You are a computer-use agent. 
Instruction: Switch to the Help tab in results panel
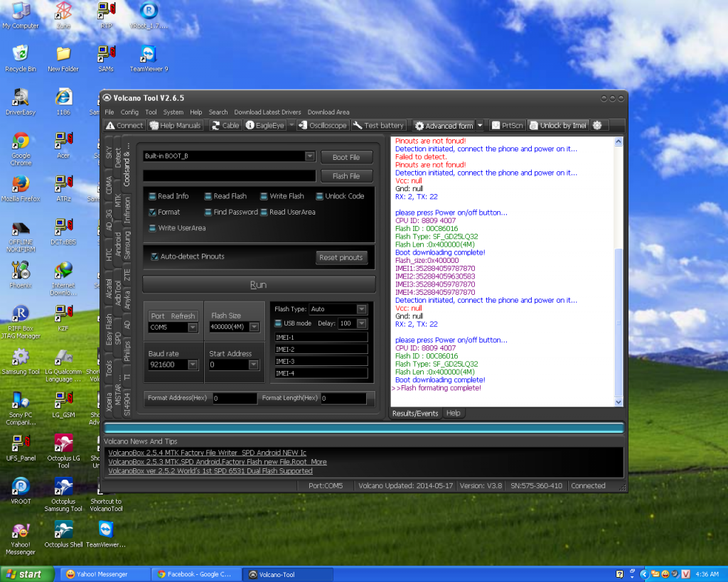coord(453,413)
